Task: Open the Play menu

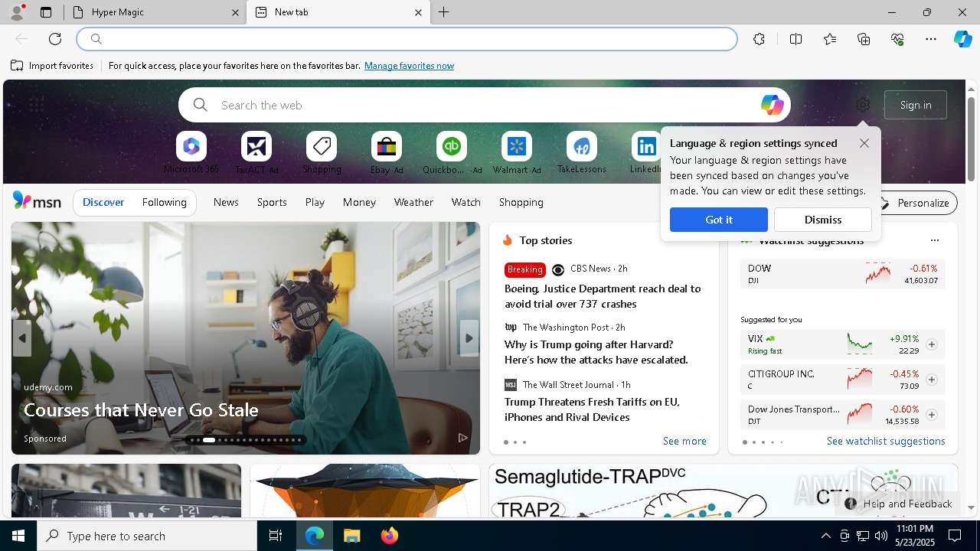Action: click(x=315, y=202)
